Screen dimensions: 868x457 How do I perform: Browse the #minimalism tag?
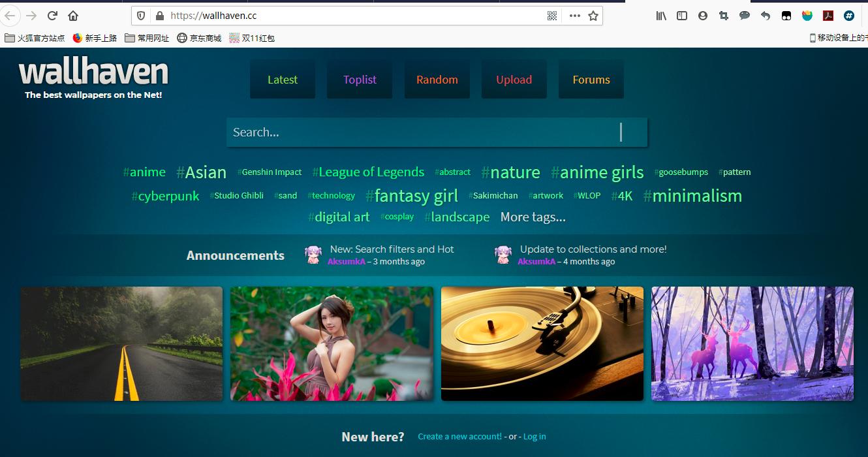692,196
